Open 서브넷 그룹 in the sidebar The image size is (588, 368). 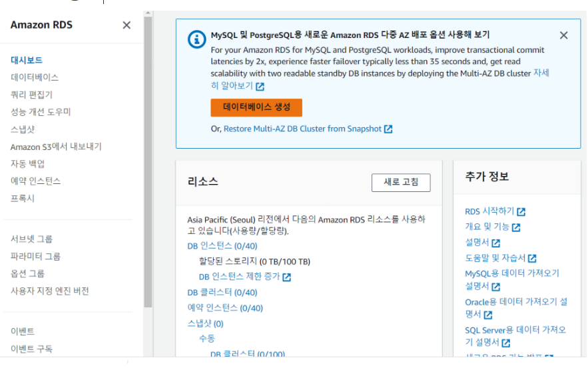(x=31, y=239)
